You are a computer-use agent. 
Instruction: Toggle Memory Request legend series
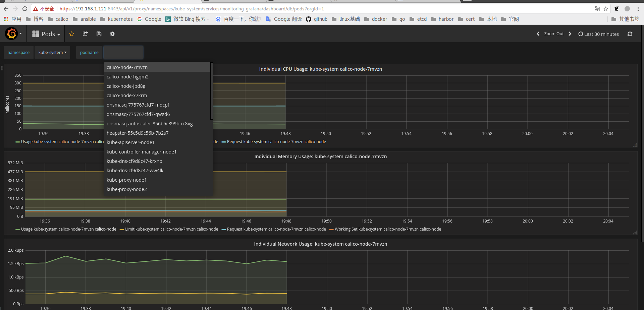tap(274, 229)
